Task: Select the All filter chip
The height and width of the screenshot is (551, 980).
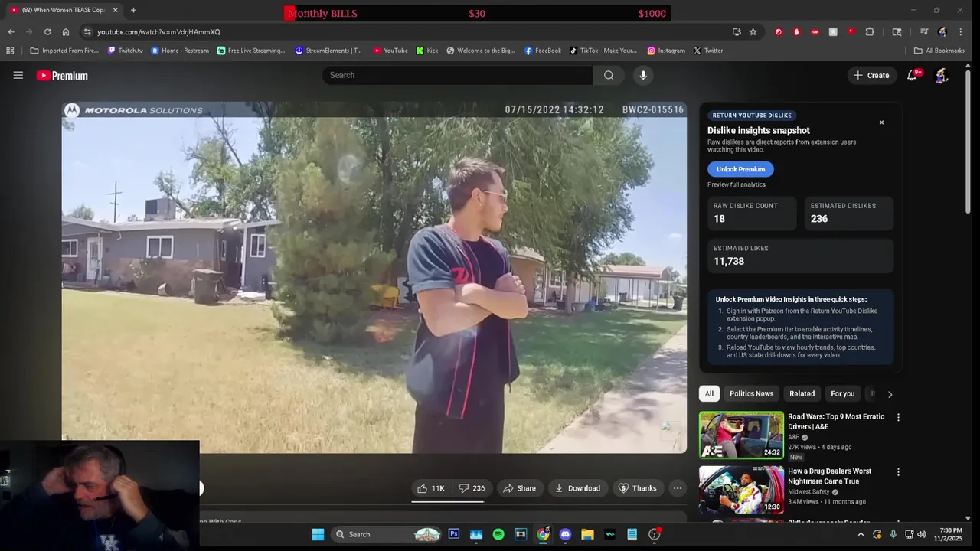Action: click(709, 393)
